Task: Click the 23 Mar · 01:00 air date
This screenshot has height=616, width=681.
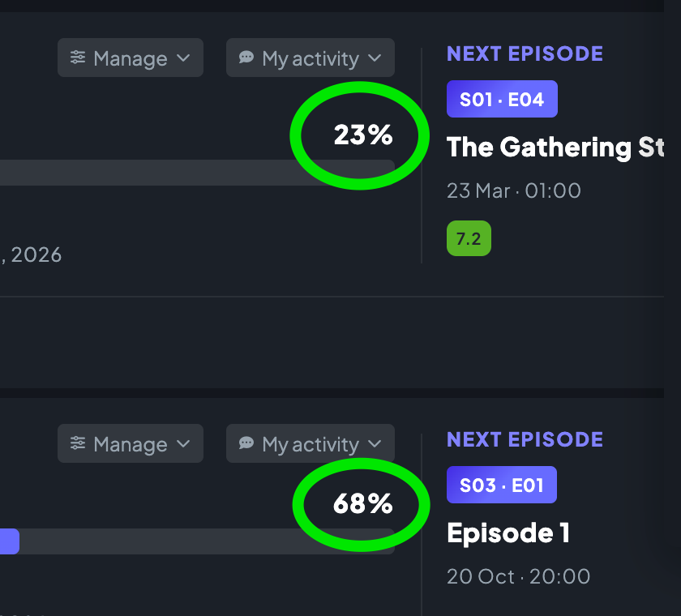Action: [514, 191]
